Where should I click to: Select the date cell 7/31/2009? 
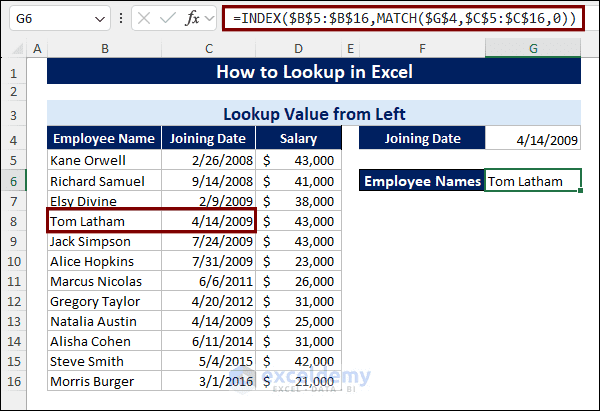coord(209,261)
